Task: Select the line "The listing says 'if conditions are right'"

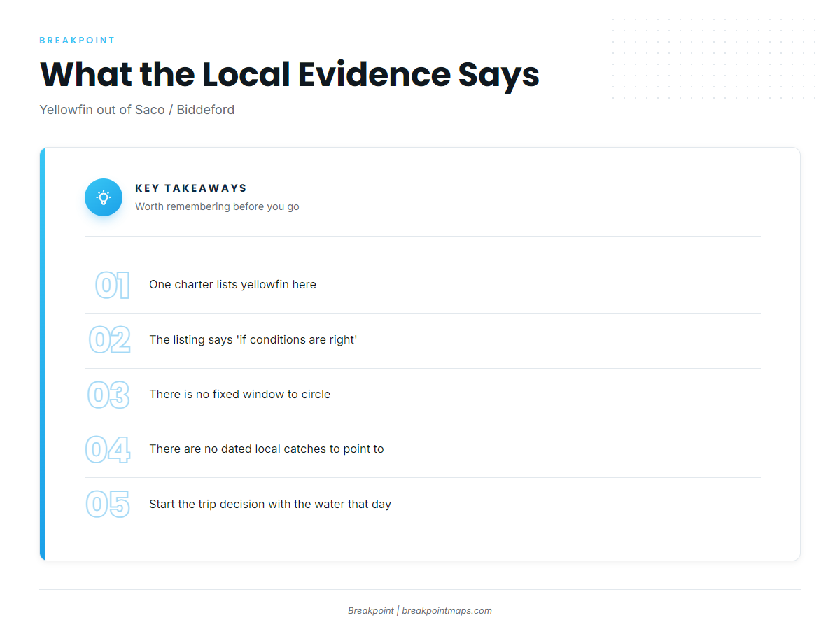Action: pyautogui.click(x=253, y=339)
